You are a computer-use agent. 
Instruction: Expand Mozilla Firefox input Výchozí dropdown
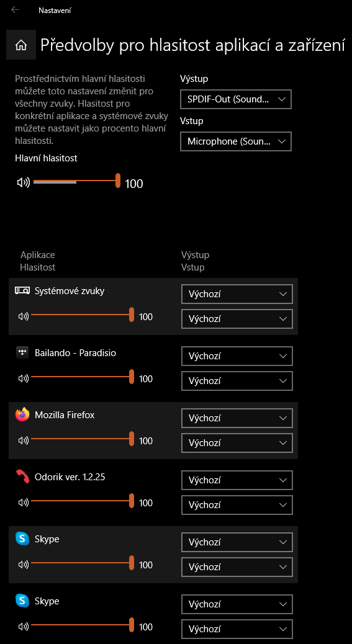[x=237, y=443]
